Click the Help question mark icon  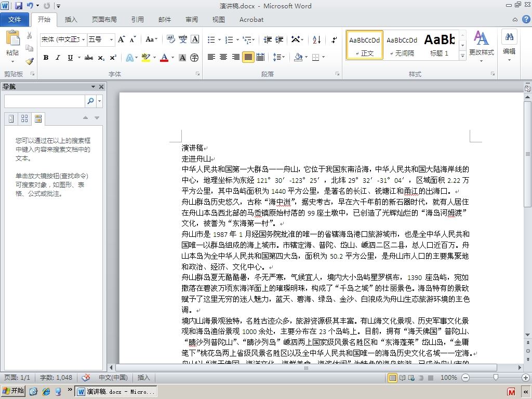(x=526, y=19)
